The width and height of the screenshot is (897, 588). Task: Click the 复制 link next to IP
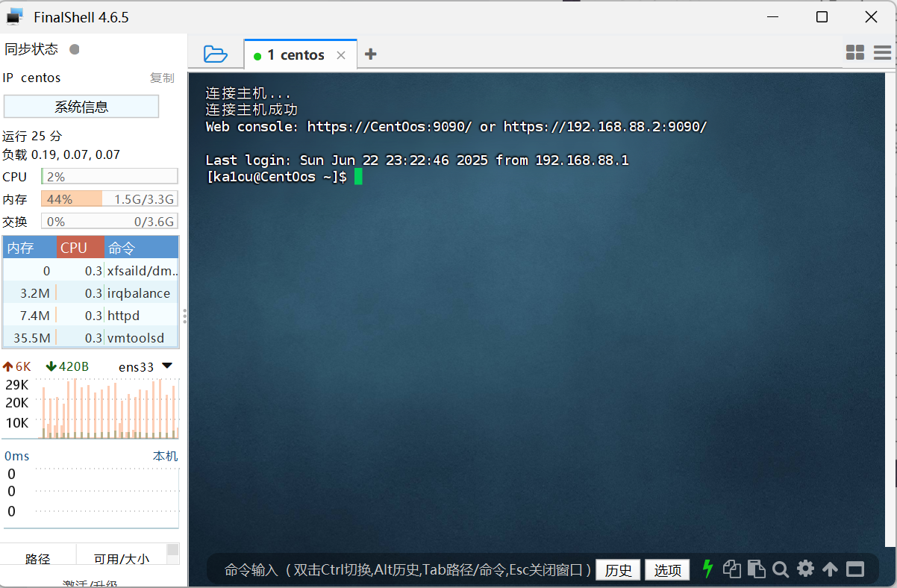coord(162,78)
